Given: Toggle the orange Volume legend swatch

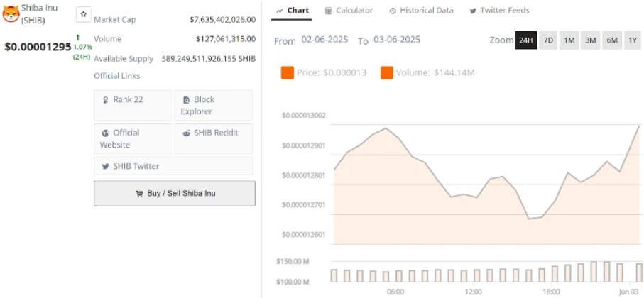Looking at the screenshot, I should (x=386, y=73).
